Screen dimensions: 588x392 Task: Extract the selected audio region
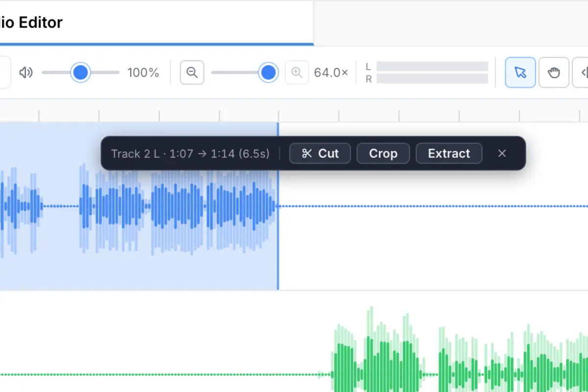449,153
